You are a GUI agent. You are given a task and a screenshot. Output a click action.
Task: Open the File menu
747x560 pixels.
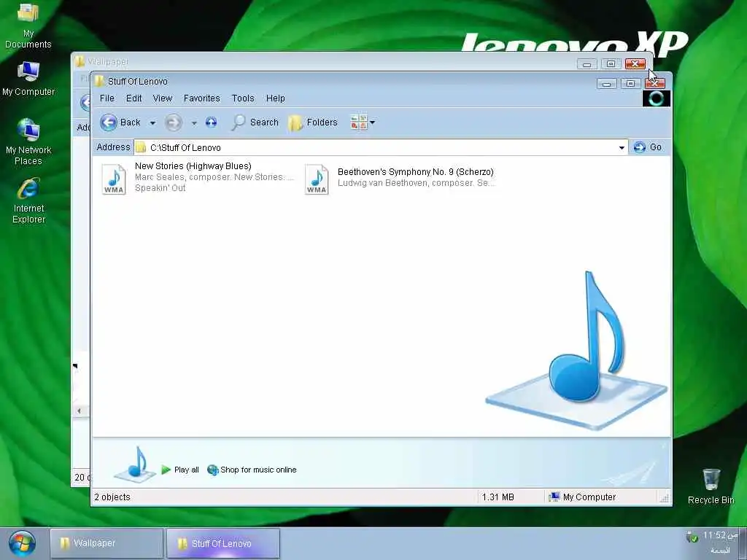(107, 98)
